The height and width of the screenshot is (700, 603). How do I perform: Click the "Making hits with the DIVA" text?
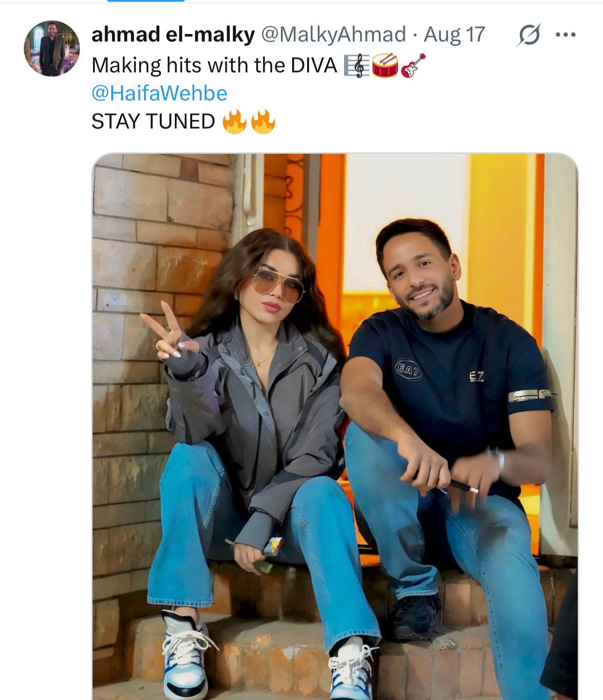(x=214, y=65)
